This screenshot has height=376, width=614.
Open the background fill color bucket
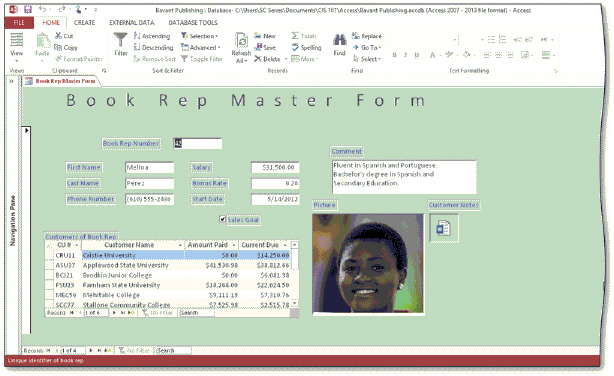[468, 55]
